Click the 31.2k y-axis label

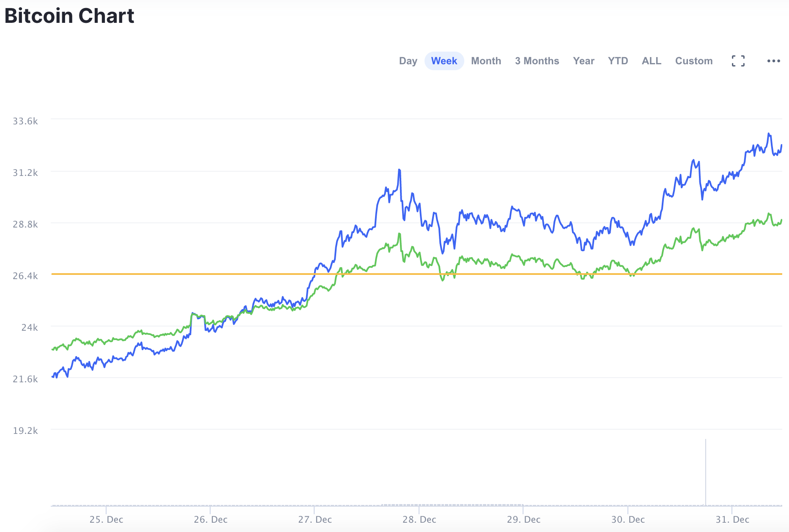(x=25, y=173)
